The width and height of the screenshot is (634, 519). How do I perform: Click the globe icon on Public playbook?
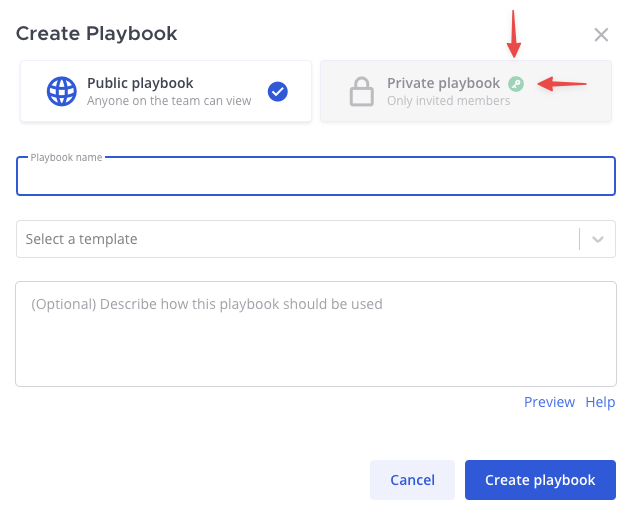click(62, 92)
